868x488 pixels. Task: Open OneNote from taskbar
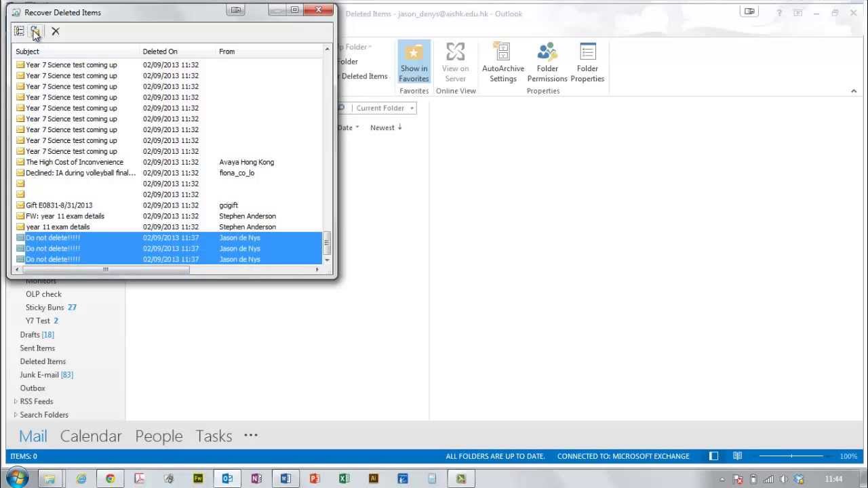(256, 479)
